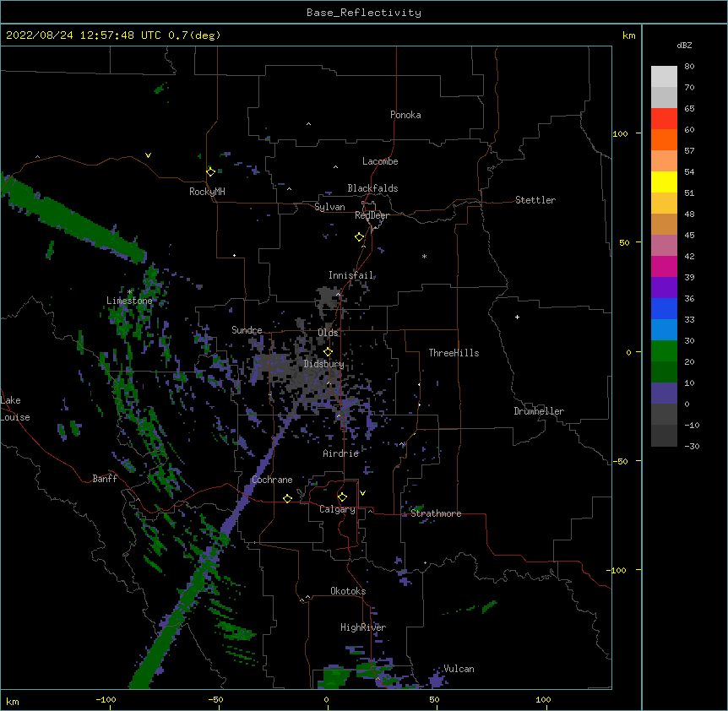Select the yellow diamond marker south of RedDeer
This screenshot has height=711, width=728.
[359, 237]
